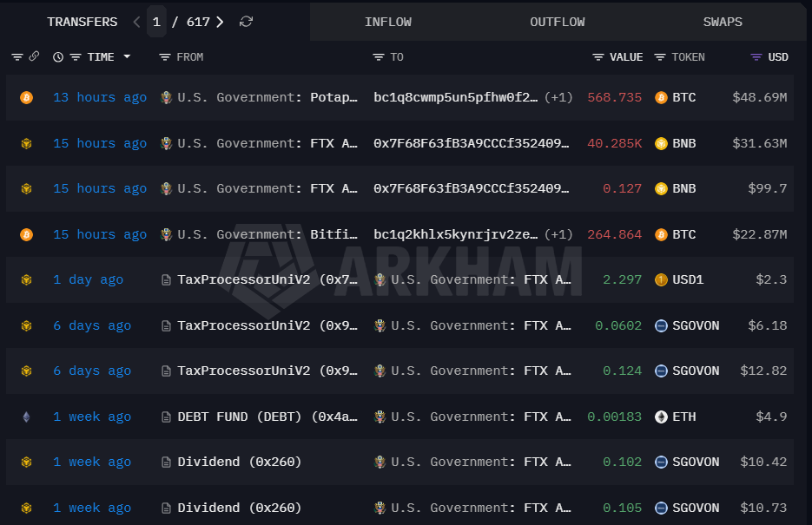Open the VALUE column filter

(x=598, y=57)
